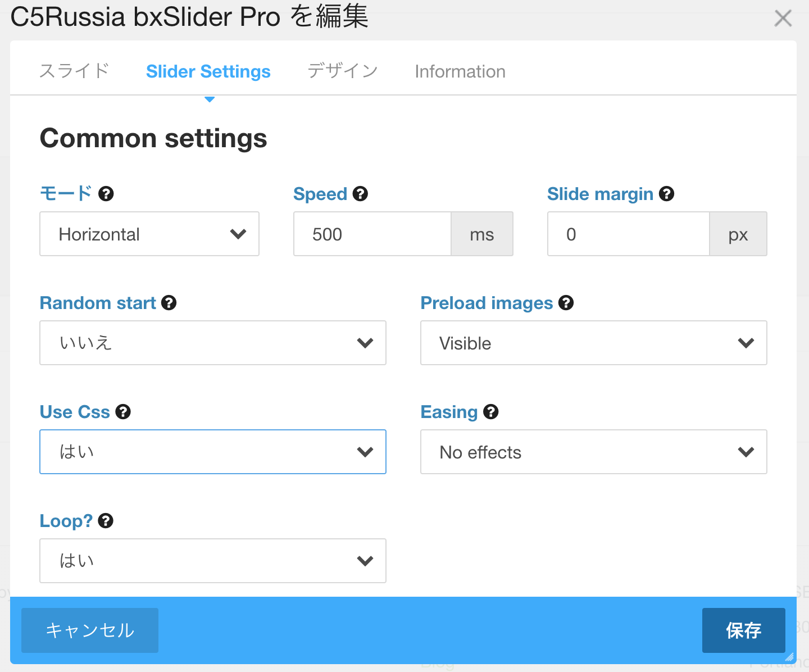Click the dialog resize grip corner
809x672 pixels.
coord(789,657)
